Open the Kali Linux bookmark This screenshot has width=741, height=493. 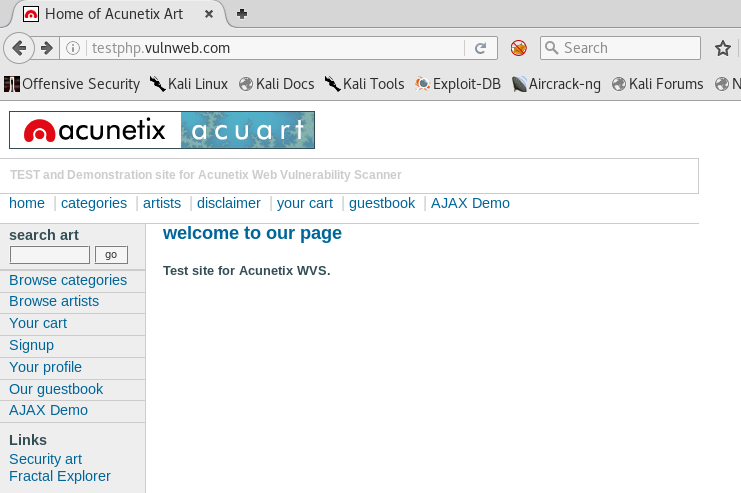tap(189, 84)
